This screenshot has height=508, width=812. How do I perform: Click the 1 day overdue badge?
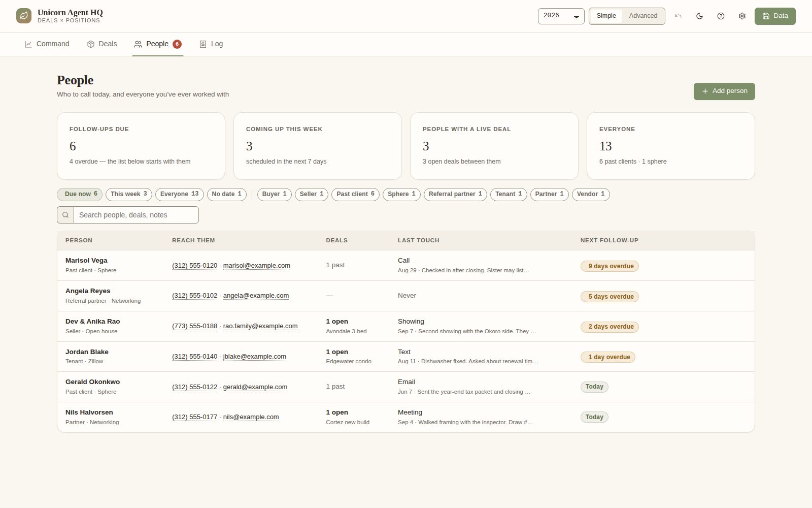[x=608, y=357]
